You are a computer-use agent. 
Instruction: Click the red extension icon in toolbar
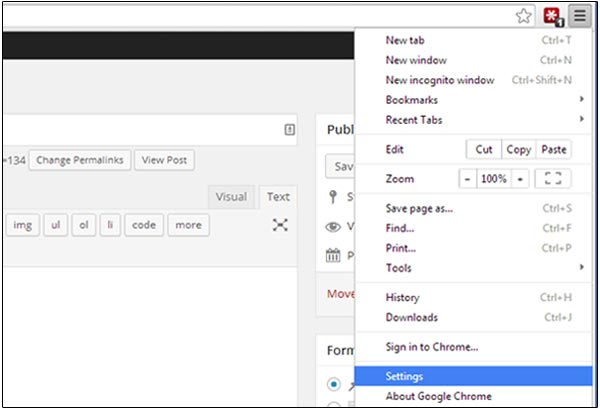pos(553,16)
